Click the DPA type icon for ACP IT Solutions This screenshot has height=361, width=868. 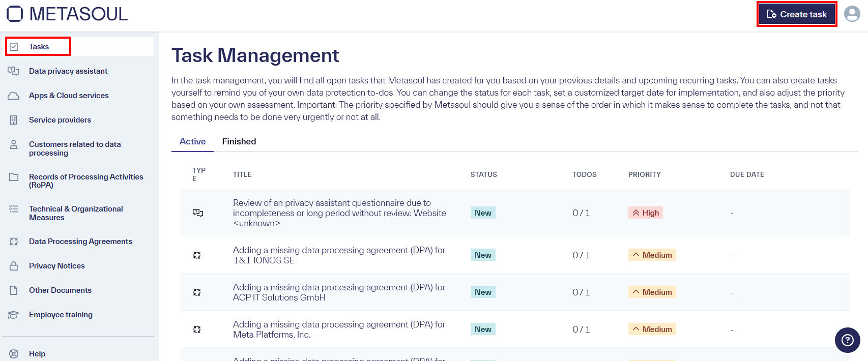click(x=197, y=292)
